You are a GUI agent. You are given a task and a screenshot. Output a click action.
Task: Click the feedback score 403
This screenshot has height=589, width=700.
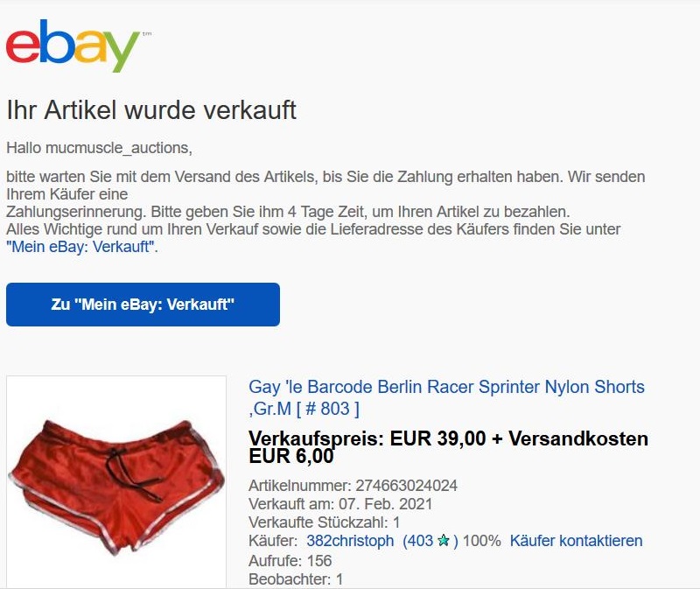point(418,541)
